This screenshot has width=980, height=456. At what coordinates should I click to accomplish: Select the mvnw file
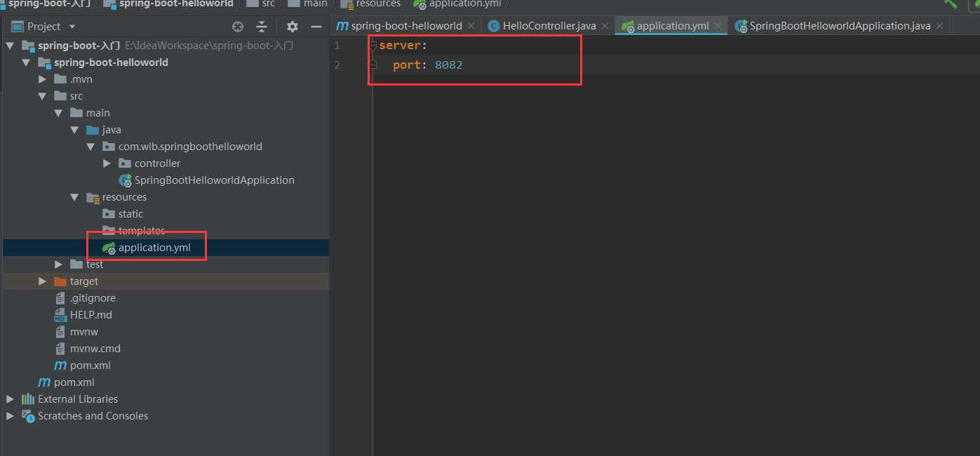pyautogui.click(x=84, y=332)
